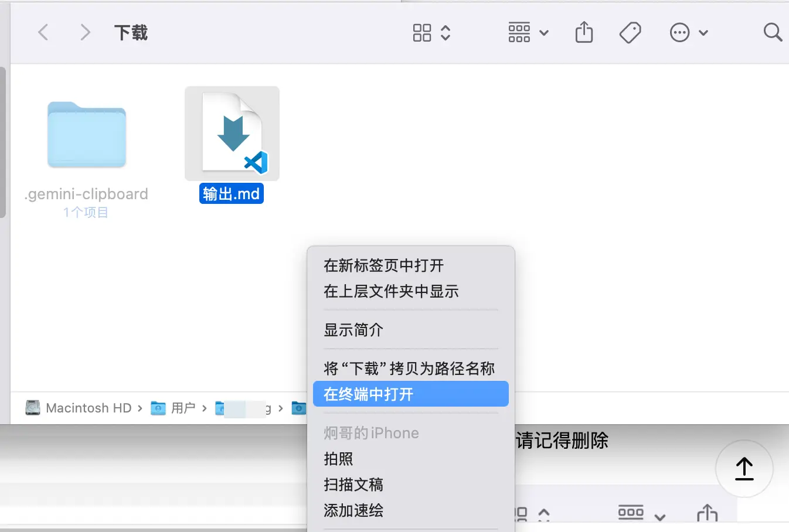Choose 拍照 from the iPhone section
The image size is (789, 532).
[338, 459]
